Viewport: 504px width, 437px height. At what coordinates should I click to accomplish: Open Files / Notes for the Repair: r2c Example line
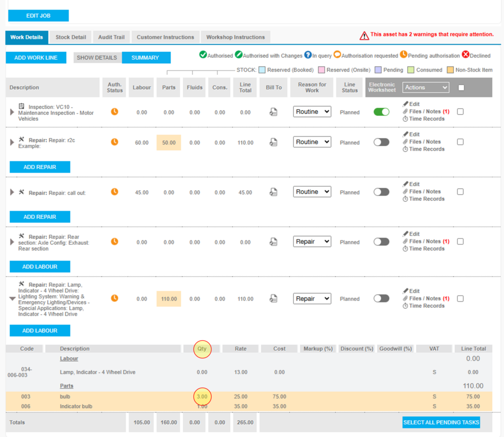tap(422, 142)
